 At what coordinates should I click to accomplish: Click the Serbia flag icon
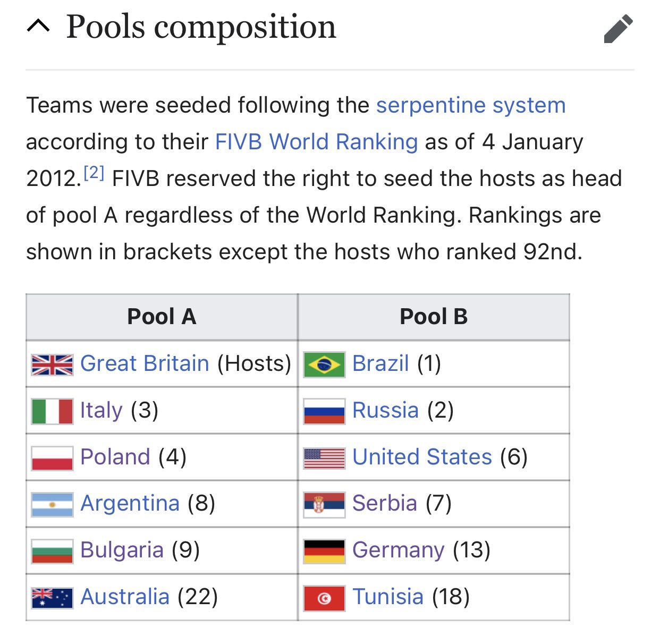(324, 504)
